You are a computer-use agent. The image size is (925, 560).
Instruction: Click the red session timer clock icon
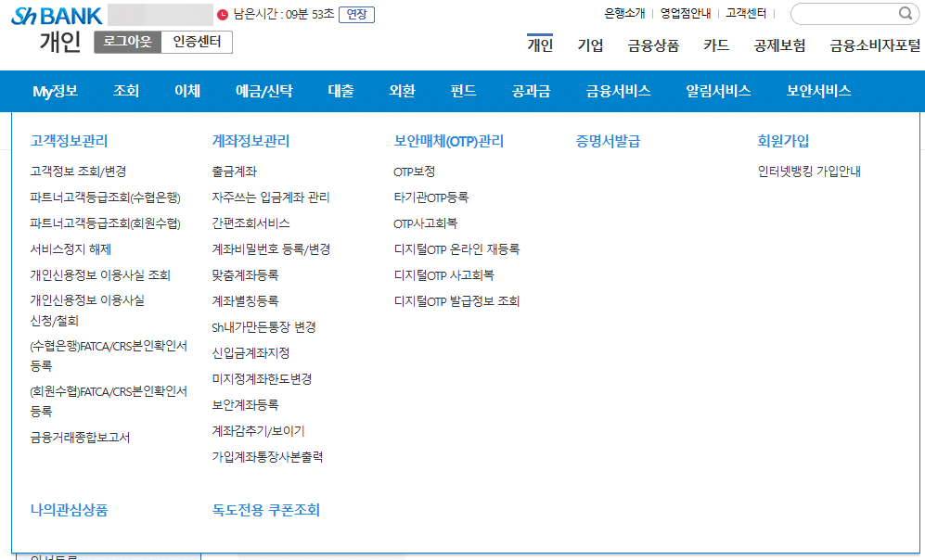point(223,15)
